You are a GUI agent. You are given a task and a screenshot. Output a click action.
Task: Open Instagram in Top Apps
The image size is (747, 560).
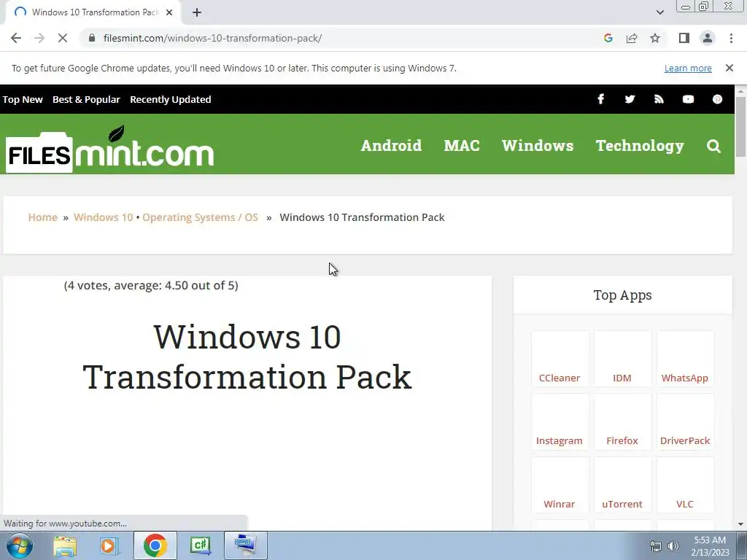560,421
